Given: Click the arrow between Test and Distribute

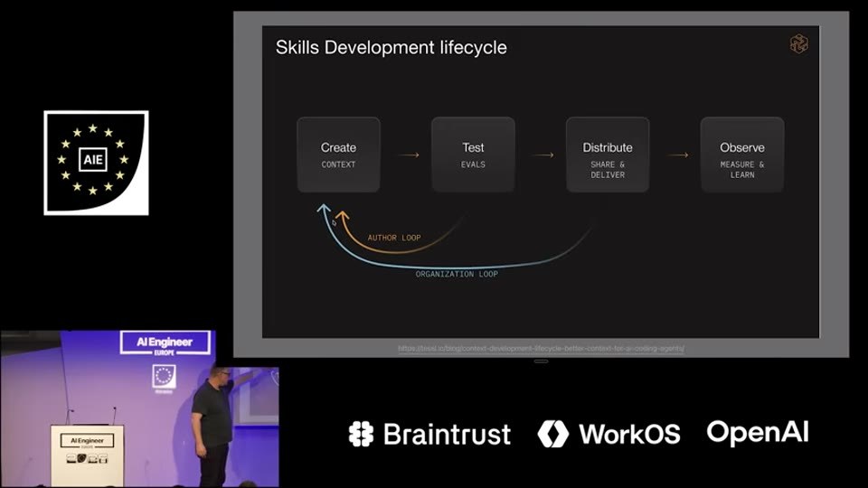Looking at the screenshot, I should coord(543,155).
